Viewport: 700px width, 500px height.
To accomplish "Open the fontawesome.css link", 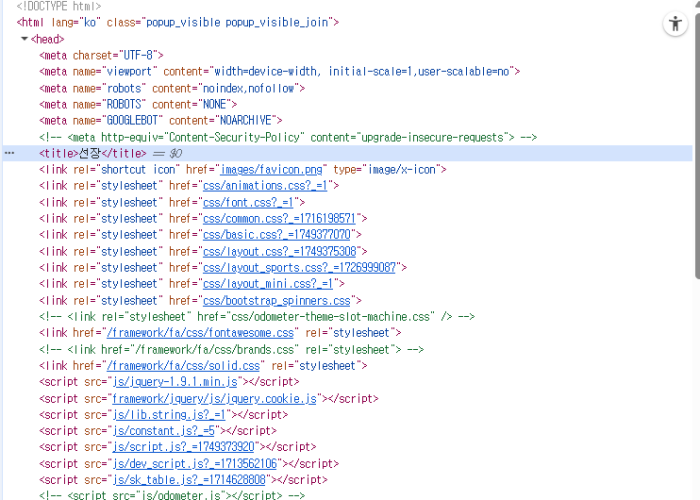I will click(x=200, y=333).
